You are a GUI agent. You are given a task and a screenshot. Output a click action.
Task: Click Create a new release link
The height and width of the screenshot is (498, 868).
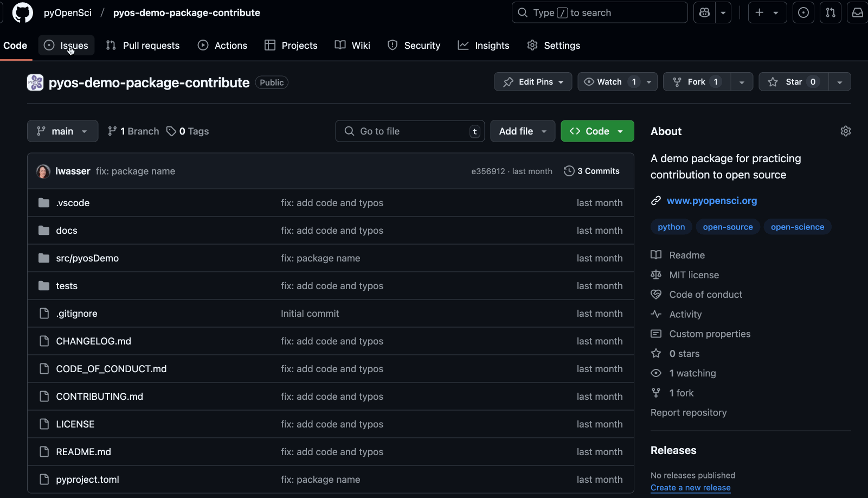[691, 488]
